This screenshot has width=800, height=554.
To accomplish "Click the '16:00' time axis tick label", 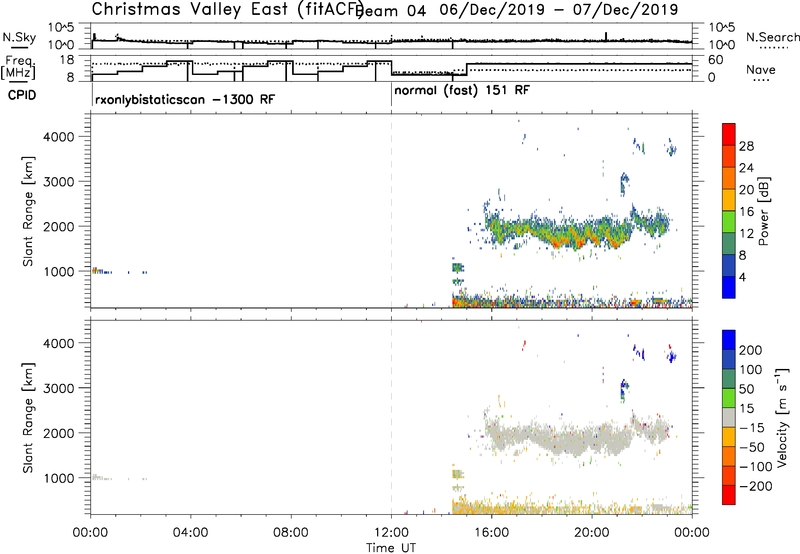I will click(491, 533).
